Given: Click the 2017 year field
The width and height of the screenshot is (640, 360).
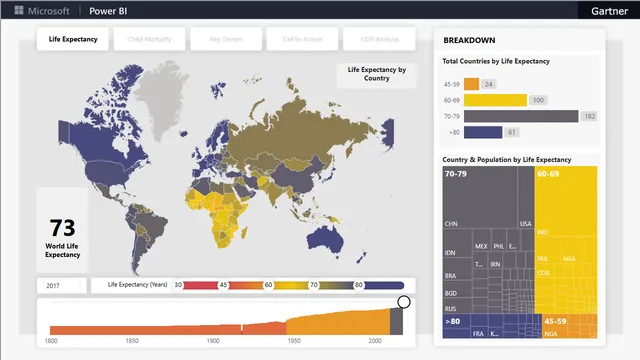Looking at the screenshot, I should (62, 286).
